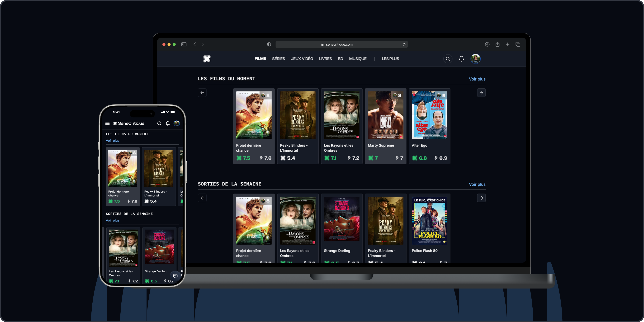Click the senscritique.com address bar
This screenshot has height=322, width=644.
pyautogui.click(x=339, y=44)
